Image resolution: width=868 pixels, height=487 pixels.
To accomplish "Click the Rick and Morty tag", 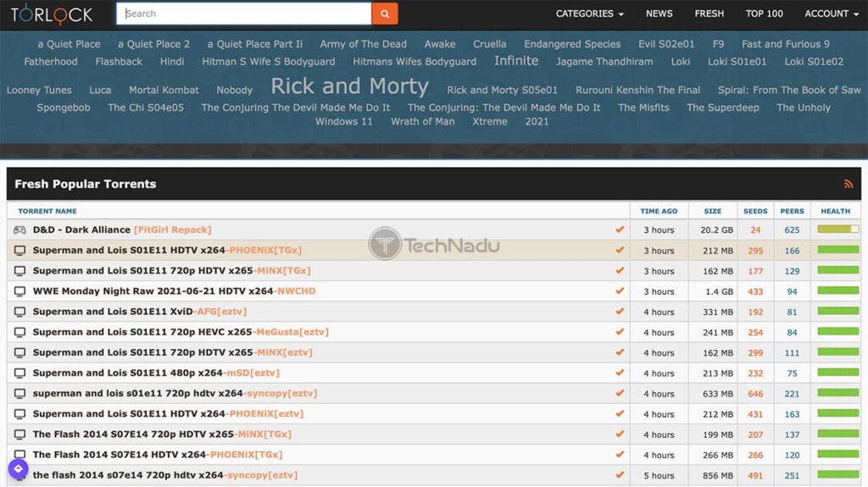I will click(349, 86).
